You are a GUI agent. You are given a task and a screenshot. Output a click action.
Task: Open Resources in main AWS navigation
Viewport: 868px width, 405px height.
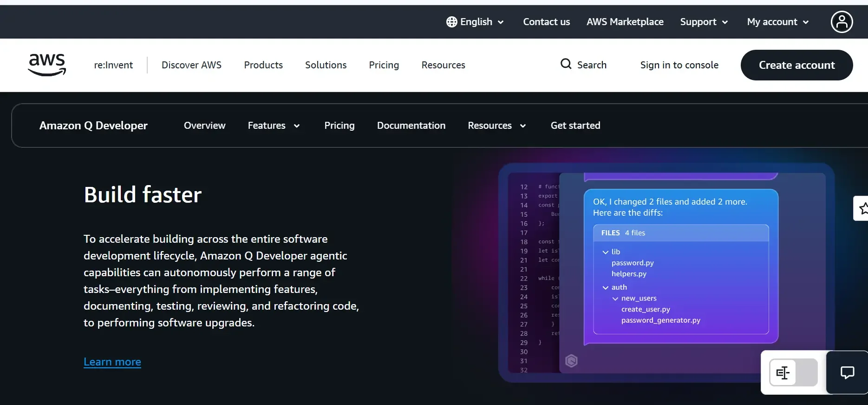pos(443,65)
